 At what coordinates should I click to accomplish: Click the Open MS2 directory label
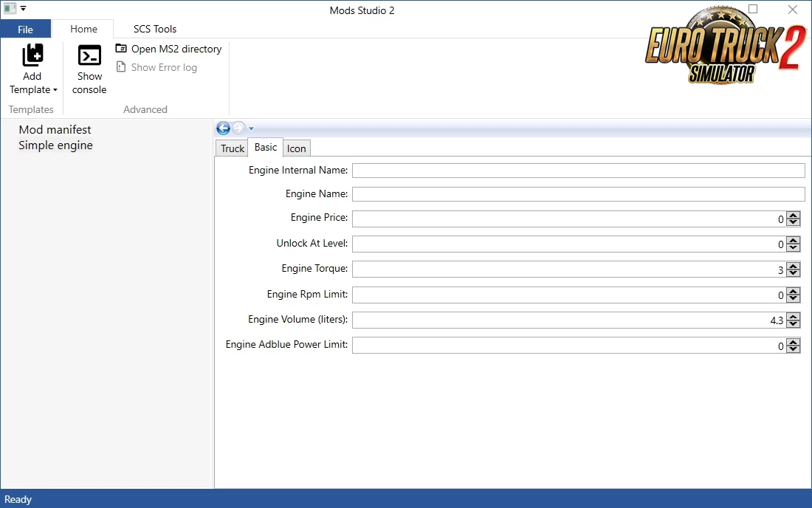pyautogui.click(x=176, y=49)
